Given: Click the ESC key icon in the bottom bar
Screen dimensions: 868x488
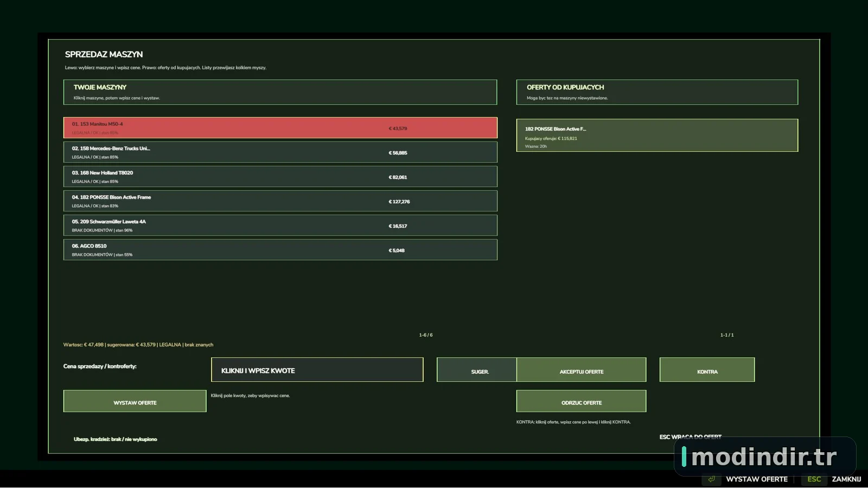Looking at the screenshot, I should point(814,479).
